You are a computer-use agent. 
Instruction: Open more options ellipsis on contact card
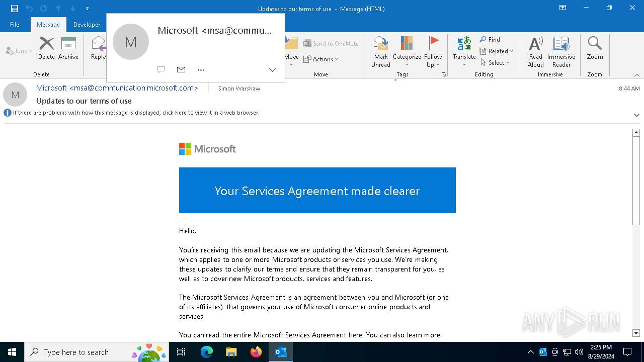coord(201,70)
